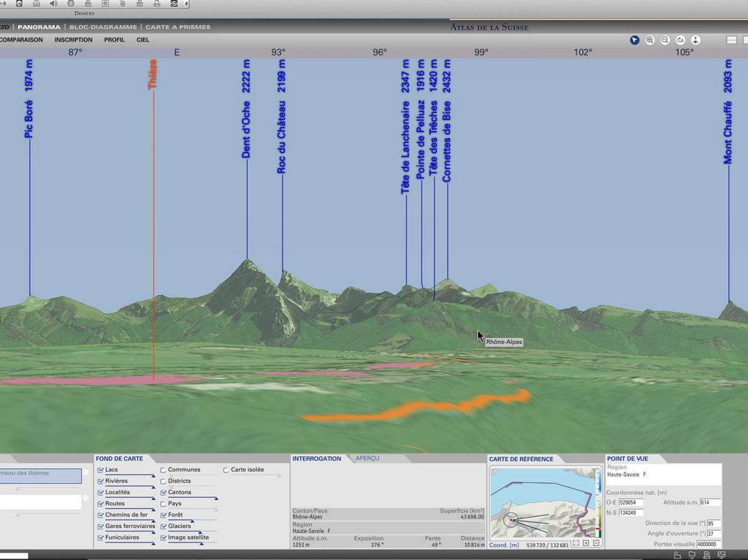Open the second themes selection dropdown
The image size is (748, 560).
pyautogui.click(x=41, y=502)
